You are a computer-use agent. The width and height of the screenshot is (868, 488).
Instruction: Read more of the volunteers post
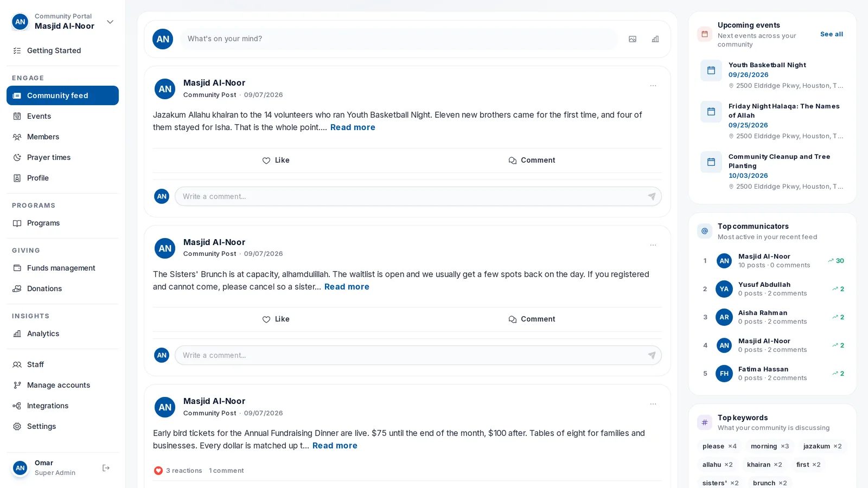tap(353, 127)
